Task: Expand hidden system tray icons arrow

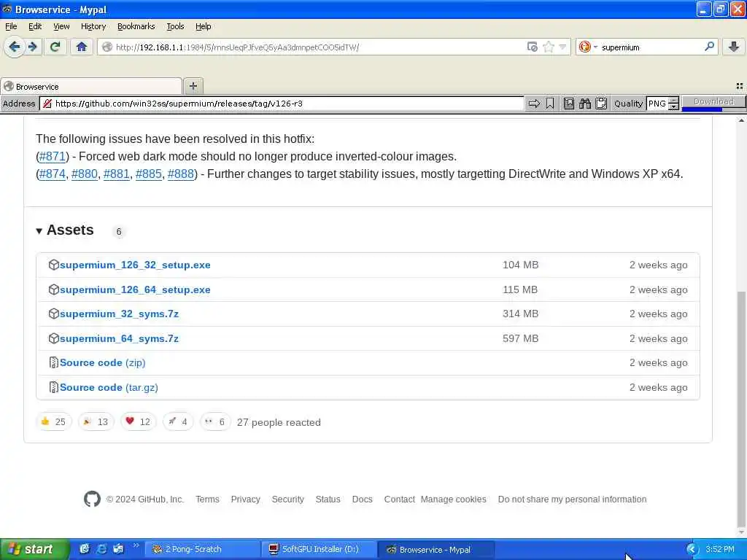Action: click(692, 550)
